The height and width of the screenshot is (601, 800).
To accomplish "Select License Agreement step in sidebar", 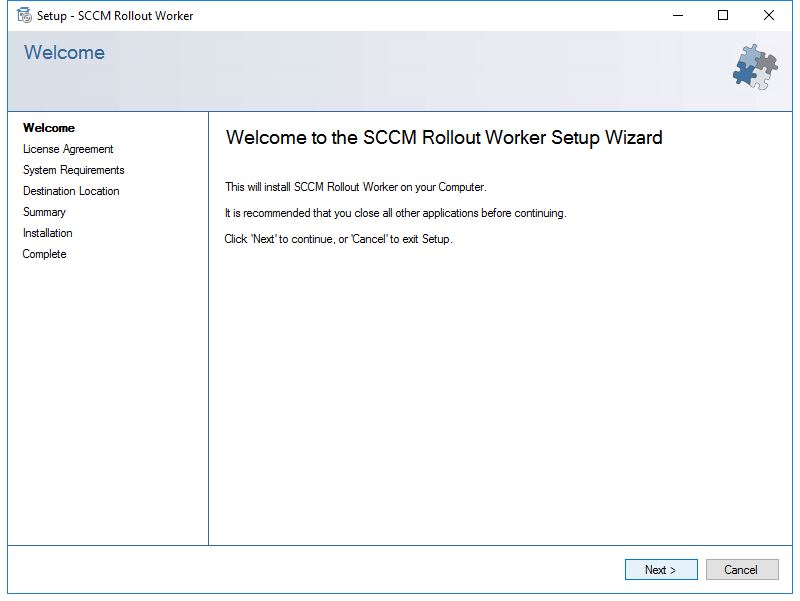I will [68, 149].
